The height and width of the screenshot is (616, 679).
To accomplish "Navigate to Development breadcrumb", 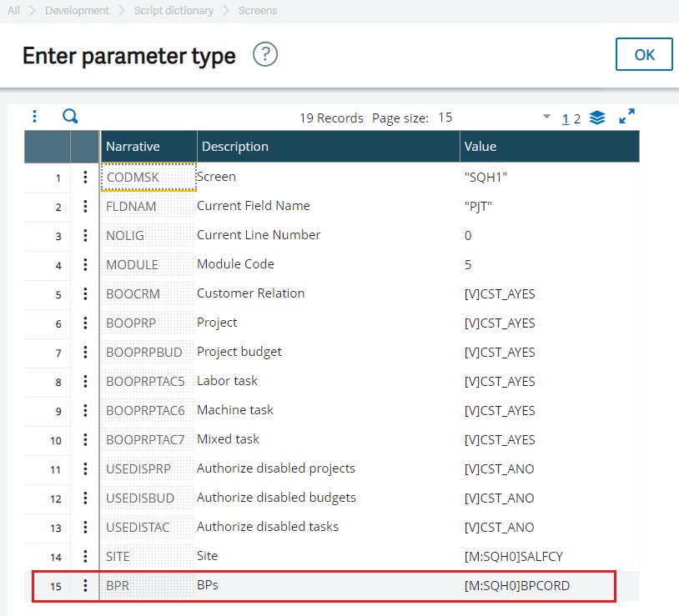I will click(x=77, y=10).
